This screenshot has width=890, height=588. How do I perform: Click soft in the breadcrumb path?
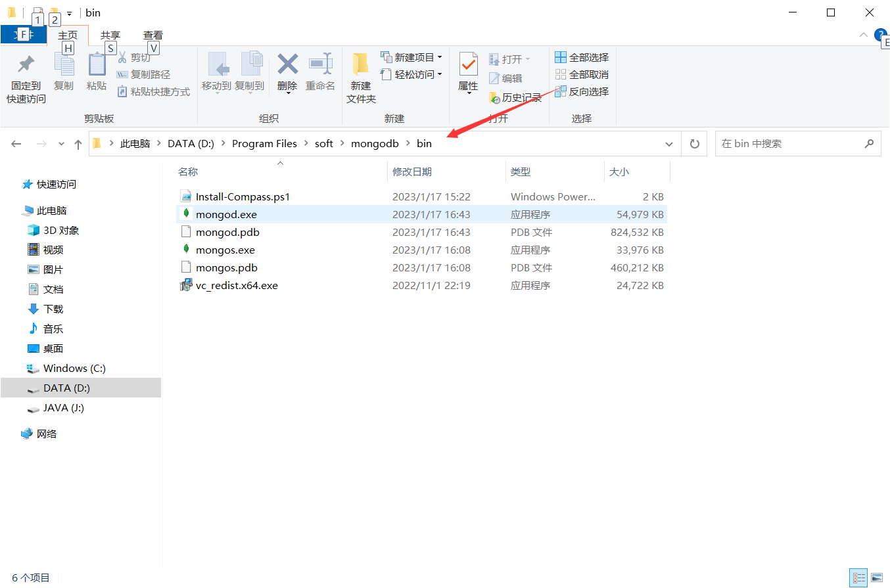tap(324, 144)
